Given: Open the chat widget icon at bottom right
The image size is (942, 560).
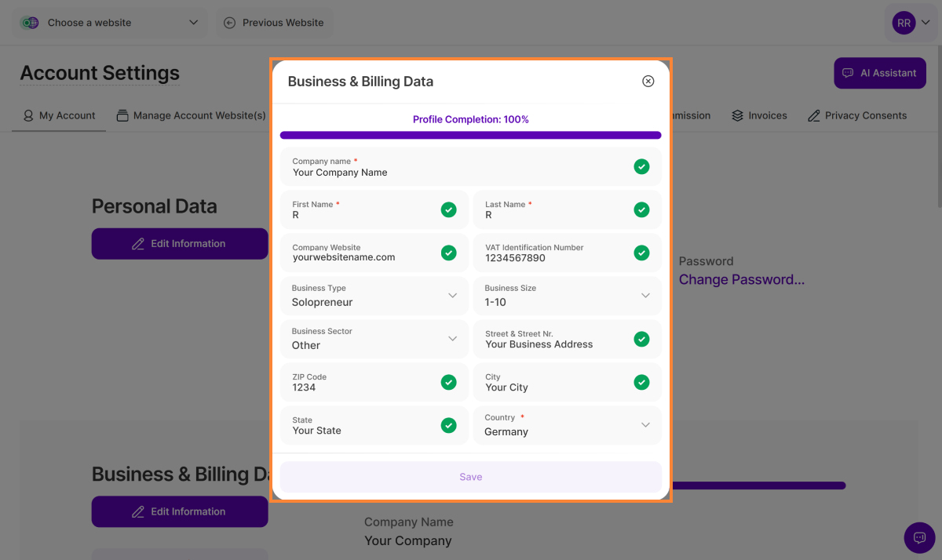Looking at the screenshot, I should [919, 537].
